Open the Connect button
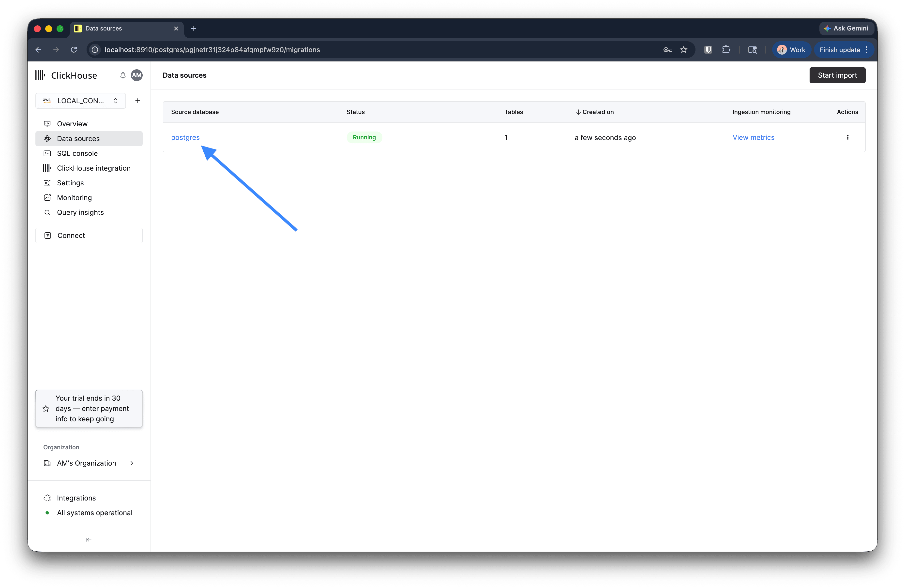 coord(89,236)
